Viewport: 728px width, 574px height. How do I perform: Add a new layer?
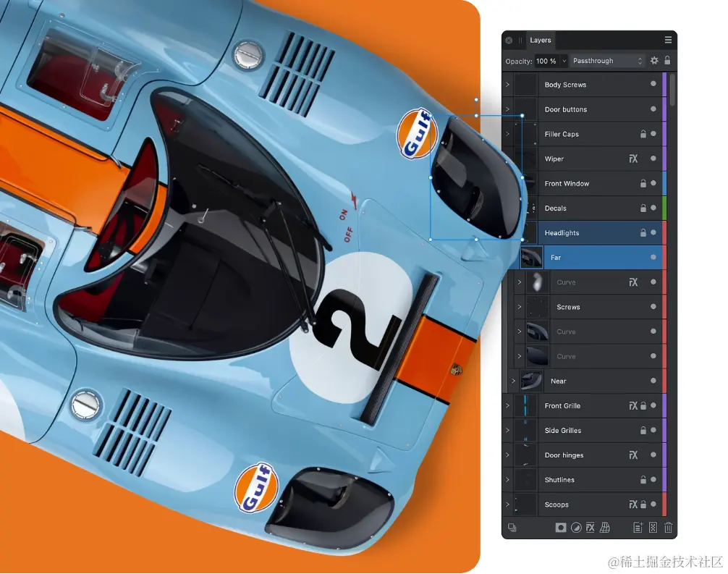638,528
